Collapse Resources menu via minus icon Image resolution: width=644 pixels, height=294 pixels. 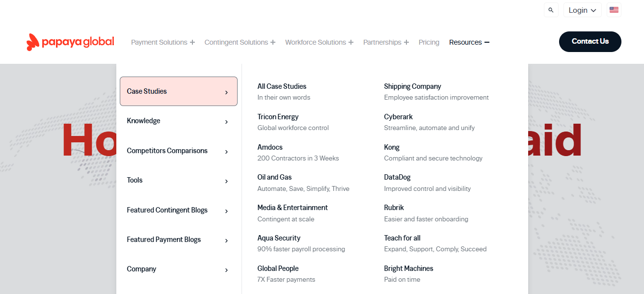[x=487, y=43]
